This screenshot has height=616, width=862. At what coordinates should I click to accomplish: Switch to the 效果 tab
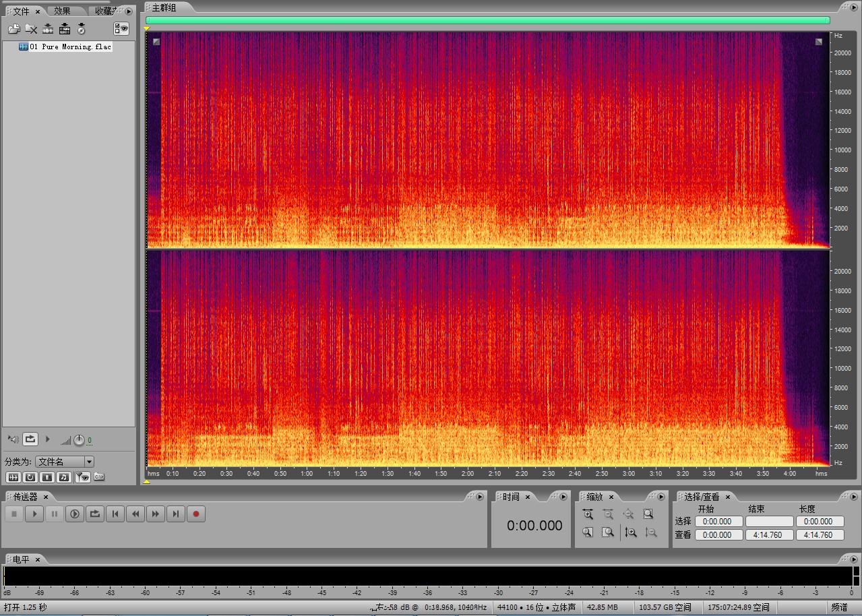[62, 11]
